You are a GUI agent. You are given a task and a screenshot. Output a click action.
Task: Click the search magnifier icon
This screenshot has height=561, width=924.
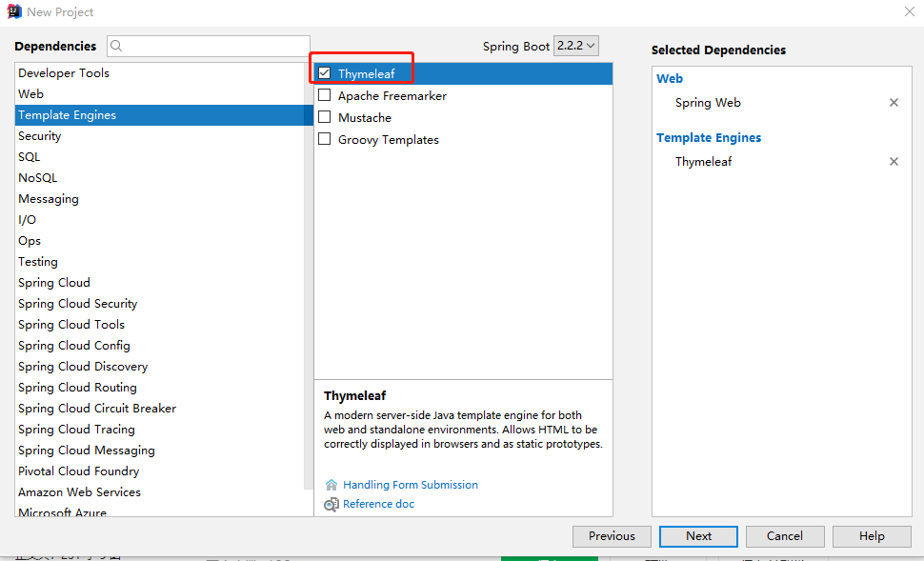[x=116, y=46]
